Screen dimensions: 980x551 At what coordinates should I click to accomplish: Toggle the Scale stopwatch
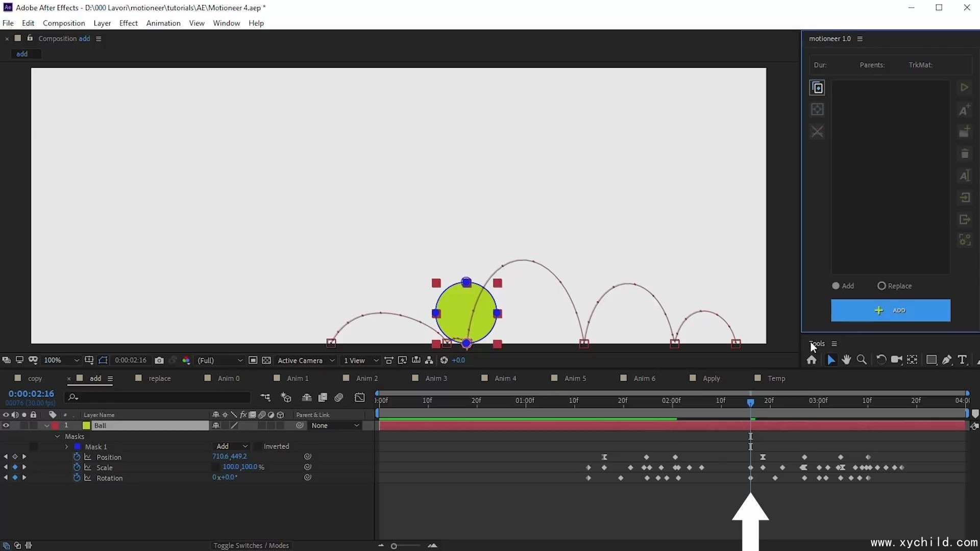tap(77, 467)
